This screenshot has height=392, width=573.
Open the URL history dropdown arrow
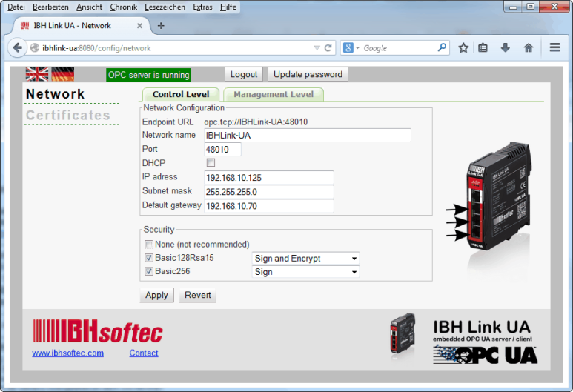point(317,48)
